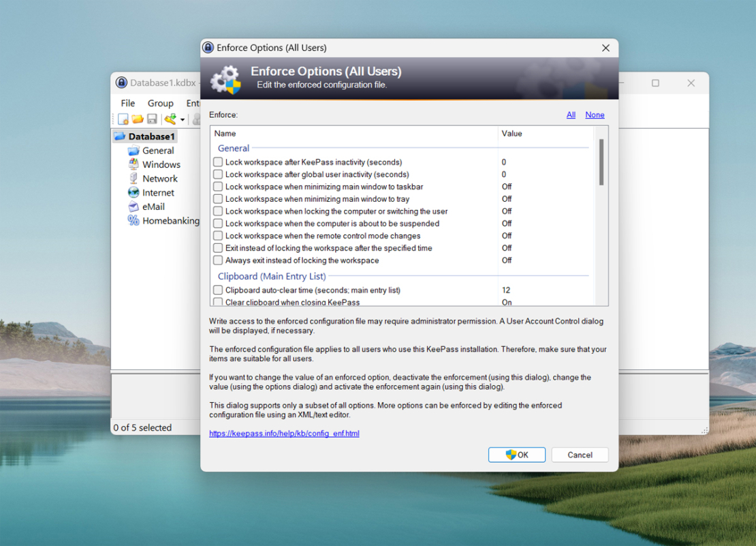Click the New Database toolbar icon
Viewport: 756px width, 546px height.
tap(123, 119)
